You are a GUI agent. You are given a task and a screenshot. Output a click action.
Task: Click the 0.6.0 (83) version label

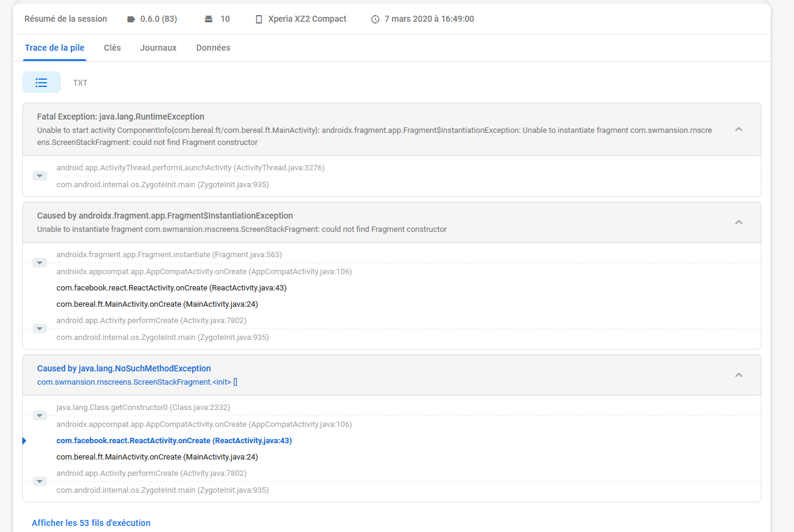tap(159, 19)
